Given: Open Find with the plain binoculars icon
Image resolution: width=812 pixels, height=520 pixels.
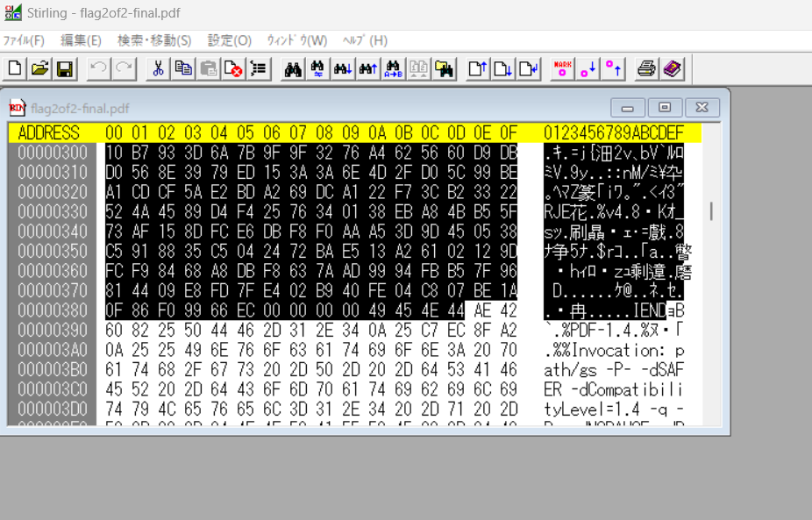Looking at the screenshot, I should tap(293, 68).
